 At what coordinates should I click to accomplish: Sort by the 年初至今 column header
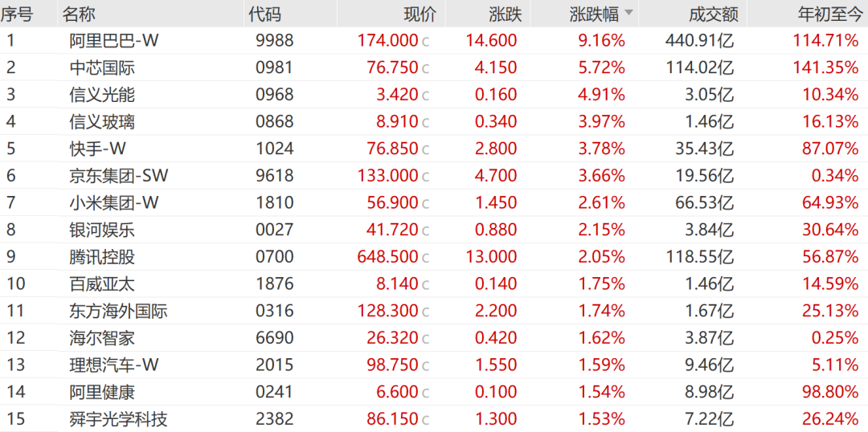coord(827,14)
